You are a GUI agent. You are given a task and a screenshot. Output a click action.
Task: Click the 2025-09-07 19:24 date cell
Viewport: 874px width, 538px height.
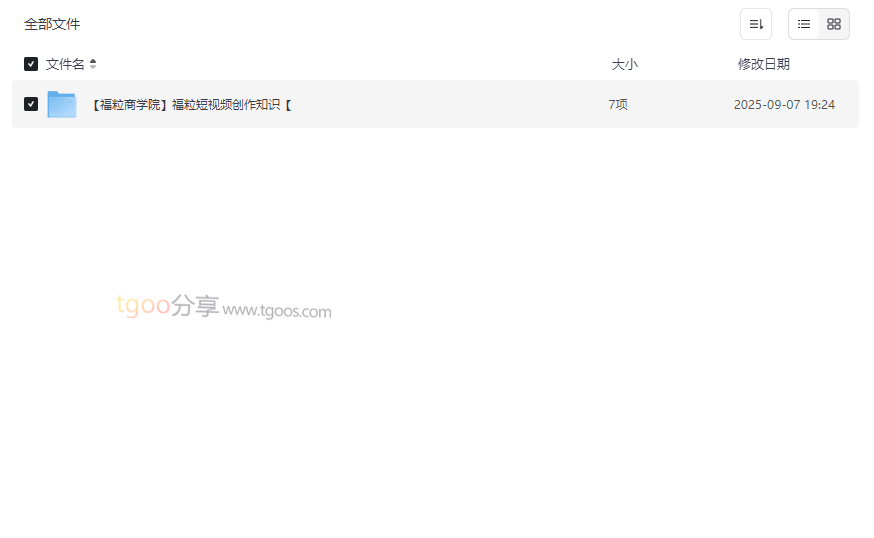[784, 104]
